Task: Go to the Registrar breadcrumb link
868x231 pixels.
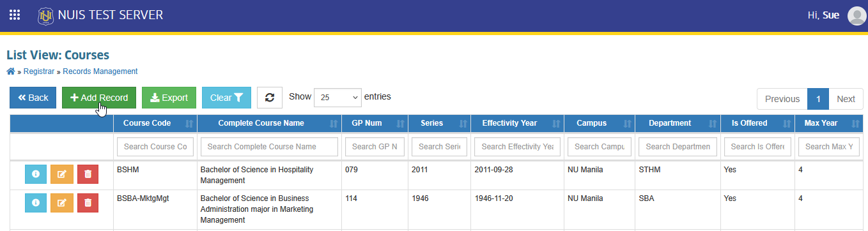Action: tap(38, 71)
